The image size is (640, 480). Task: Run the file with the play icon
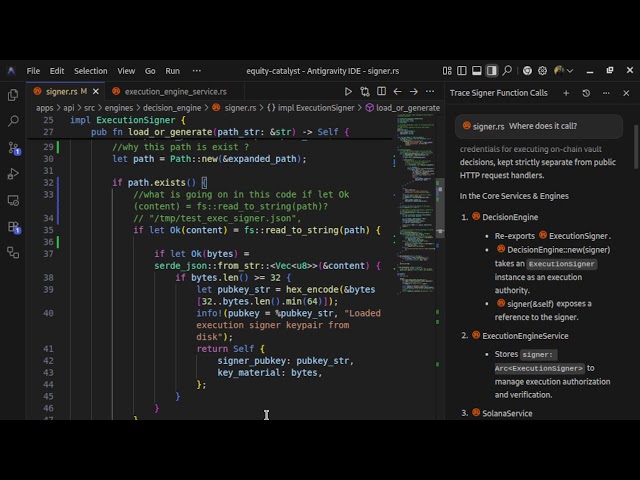coord(348,91)
